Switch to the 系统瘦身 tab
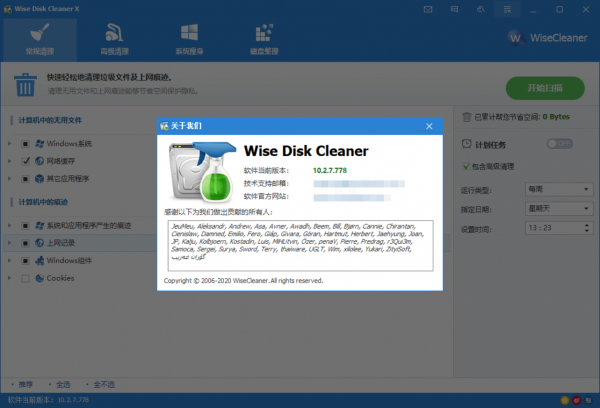The width and height of the screenshot is (600, 408). click(x=189, y=40)
